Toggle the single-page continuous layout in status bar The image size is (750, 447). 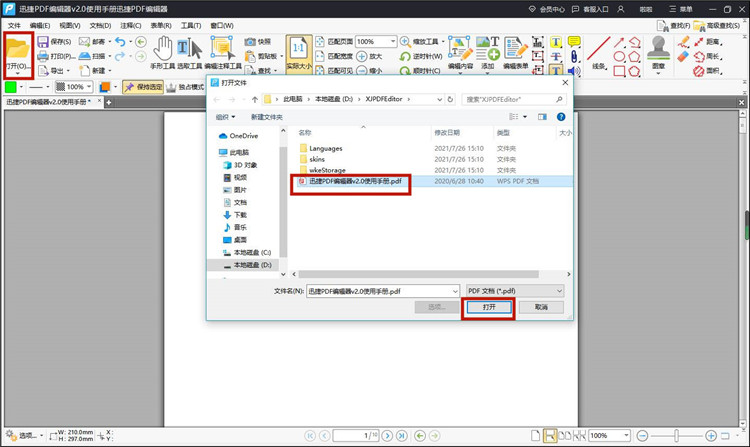550,436
